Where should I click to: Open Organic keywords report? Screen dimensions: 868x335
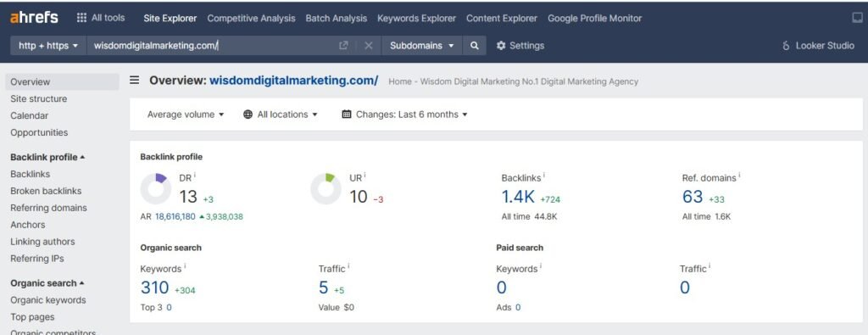click(48, 300)
